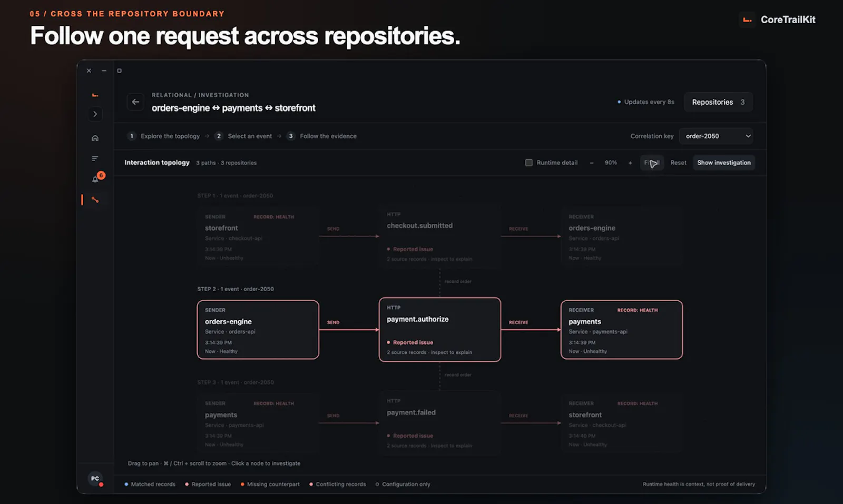
Task: Go to step 3 Follow the evidence
Action: (322, 136)
